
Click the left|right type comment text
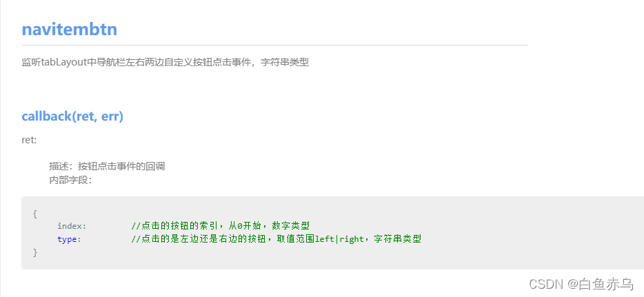tap(276, 239)
